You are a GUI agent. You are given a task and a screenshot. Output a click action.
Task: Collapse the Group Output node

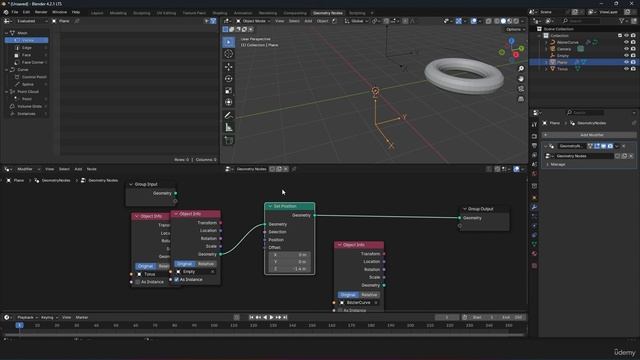(x=464, y=209)
